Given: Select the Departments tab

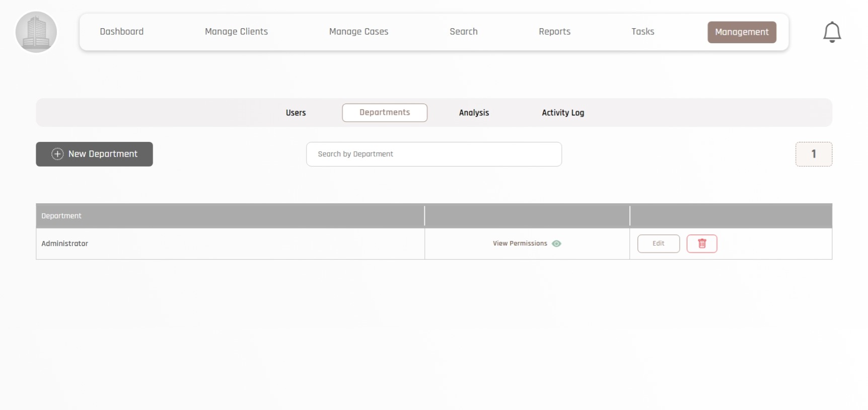Looking at the screenshot, I should (x=385, y=113).
